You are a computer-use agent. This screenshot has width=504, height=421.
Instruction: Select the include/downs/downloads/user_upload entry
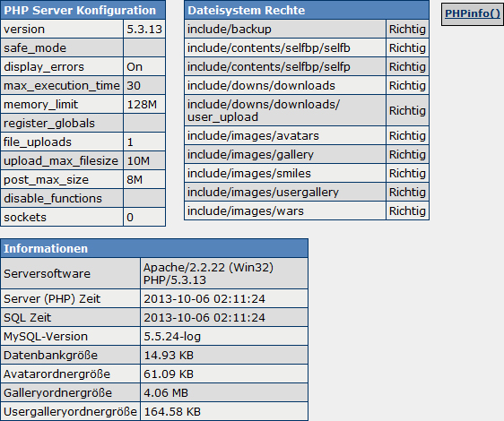pyautogui.click(x=285, y=110)
